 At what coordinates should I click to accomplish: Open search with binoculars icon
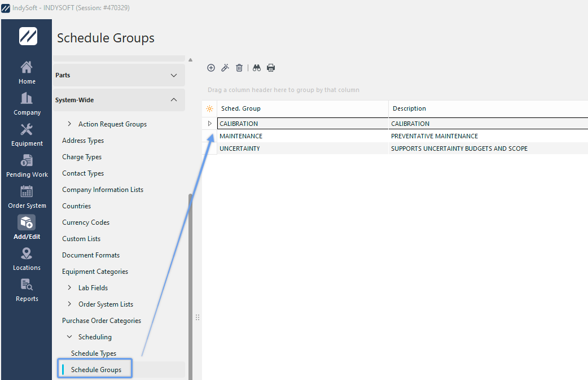coord(257,68)
